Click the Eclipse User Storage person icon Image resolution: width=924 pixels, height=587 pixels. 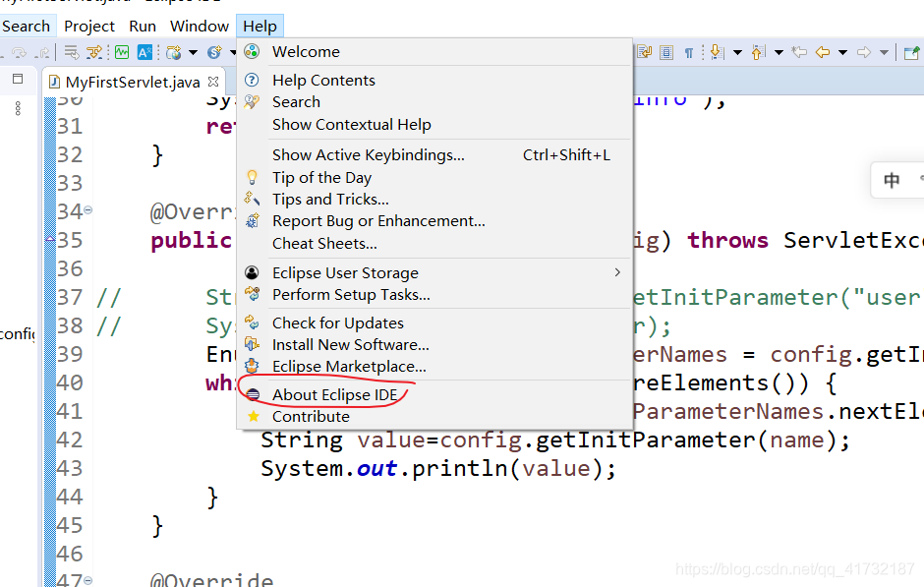coord(253,272)
